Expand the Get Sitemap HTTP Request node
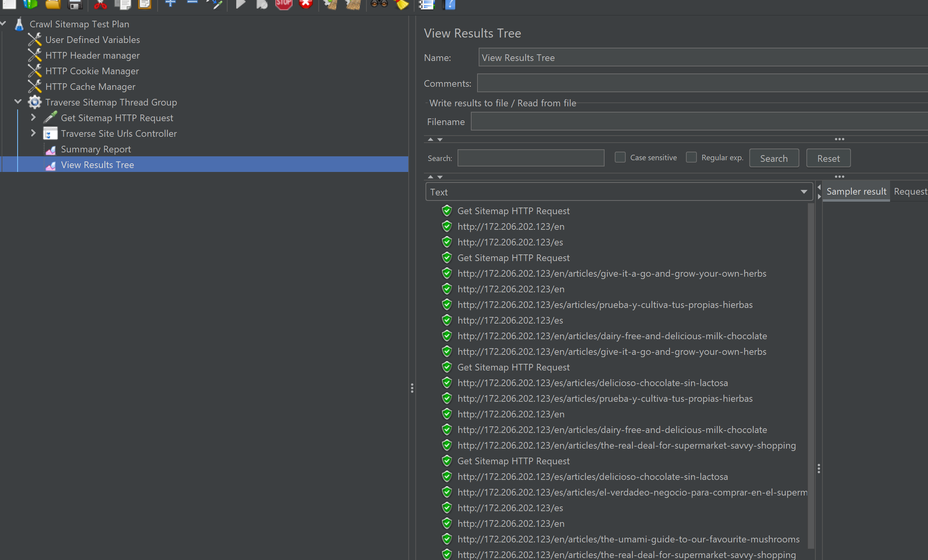Viewport: 928px width, 560px height. pos(33,118)
